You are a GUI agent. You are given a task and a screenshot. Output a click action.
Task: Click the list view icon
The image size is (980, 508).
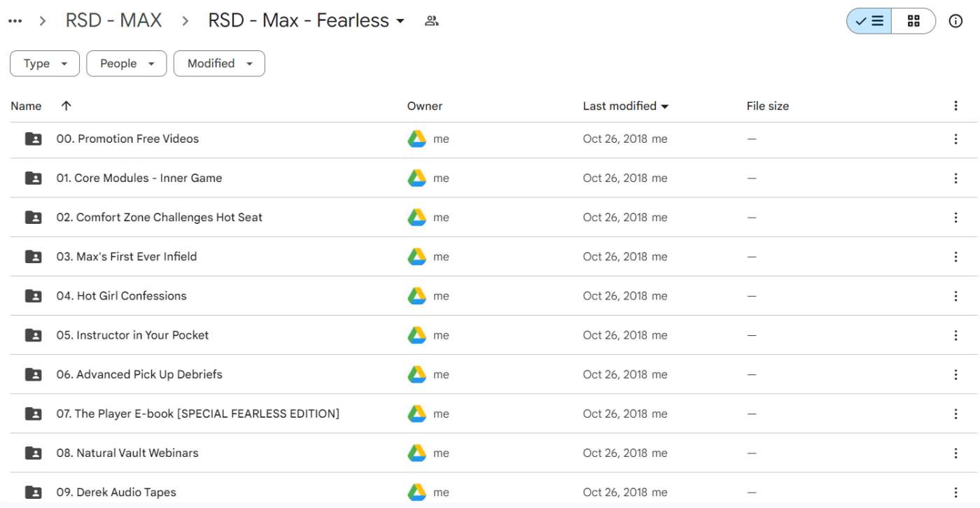point(868,20)
